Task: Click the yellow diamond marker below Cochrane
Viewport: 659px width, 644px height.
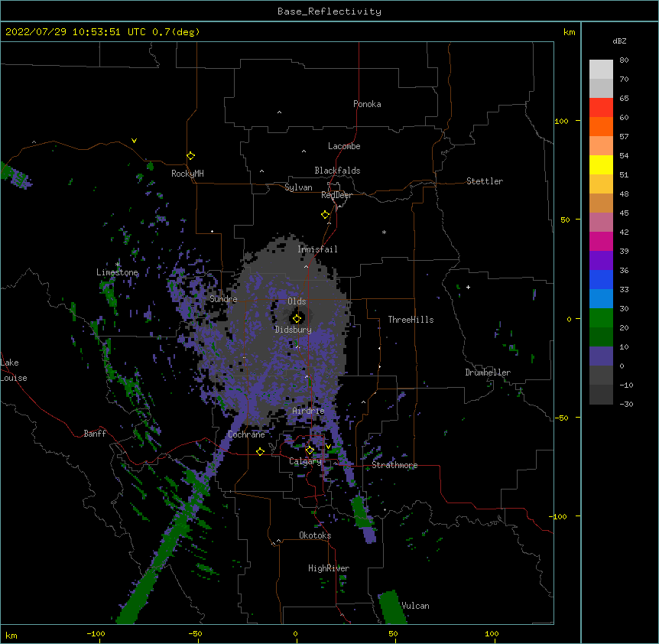Action: pyautogui.click(x=260, y=451)
